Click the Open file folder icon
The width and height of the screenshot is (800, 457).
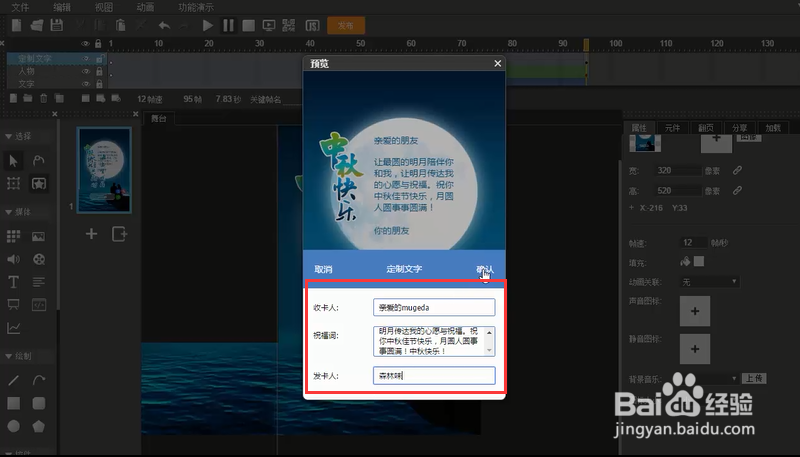tap(37, 25)
